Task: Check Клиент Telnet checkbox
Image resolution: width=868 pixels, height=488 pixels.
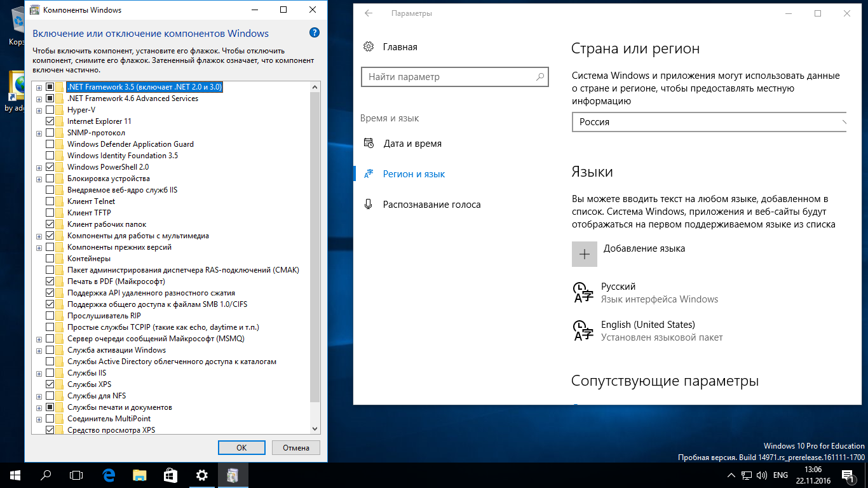Action: [x=50, y=201]
